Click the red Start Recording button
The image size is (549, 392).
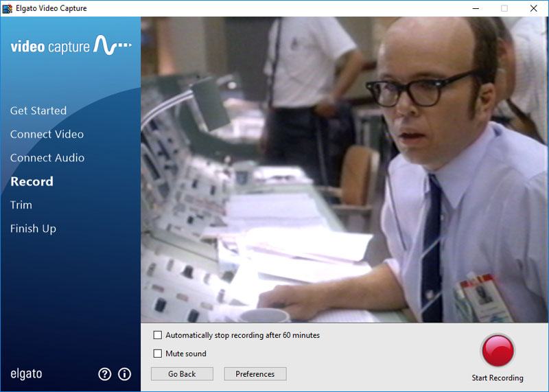click(498, 351)
